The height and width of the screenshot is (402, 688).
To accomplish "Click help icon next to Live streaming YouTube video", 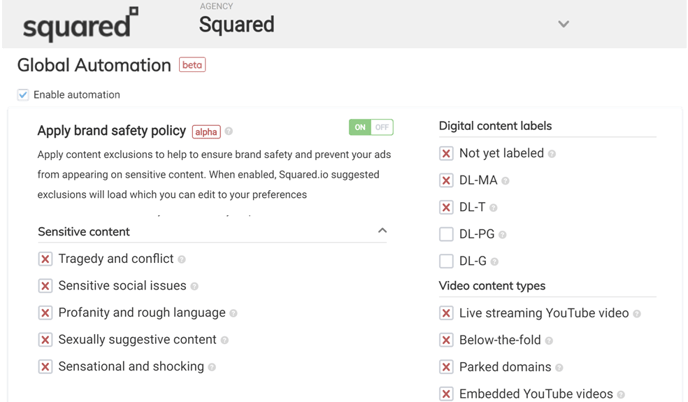I will pyautogui.click(x=637, y=314).
